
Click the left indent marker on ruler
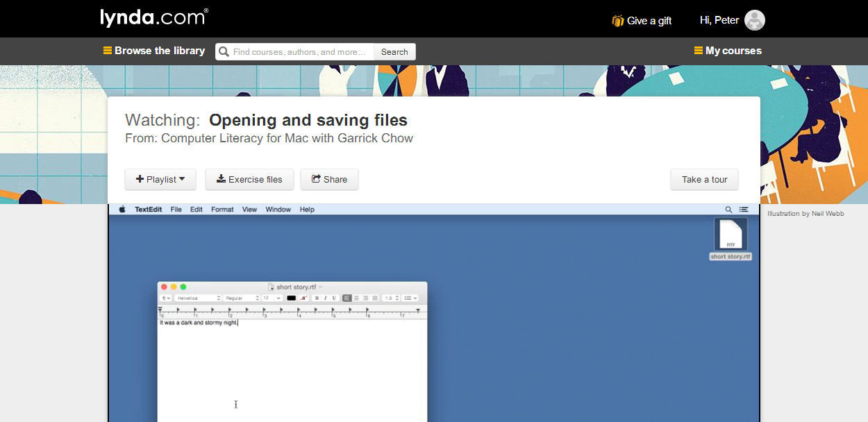pyautogui.click(x=160, y=309)
